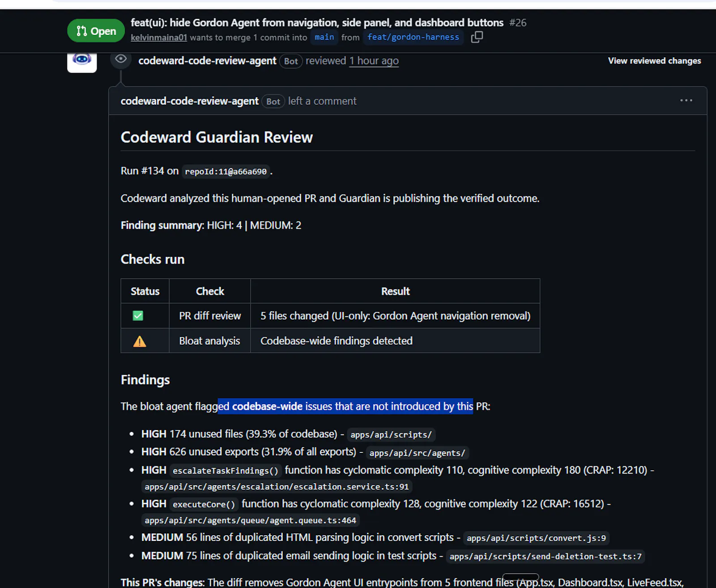Click the Status column header
Viewport: 716px width, 588px height.
tap(145, 291)
